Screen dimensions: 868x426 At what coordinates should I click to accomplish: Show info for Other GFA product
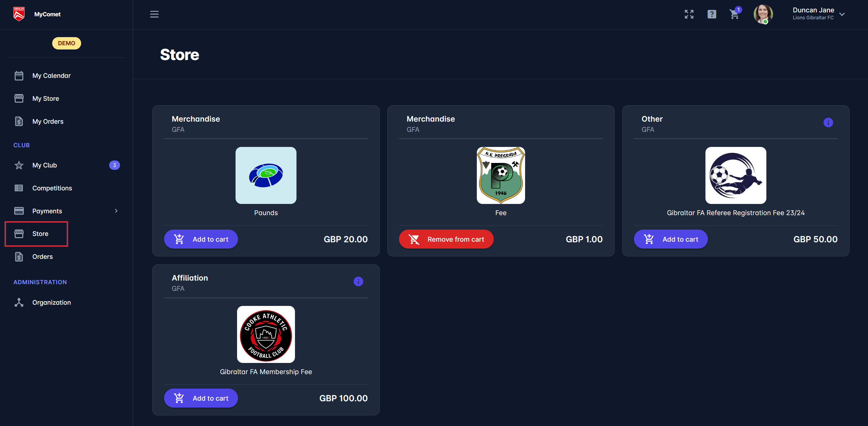(828, 122)
